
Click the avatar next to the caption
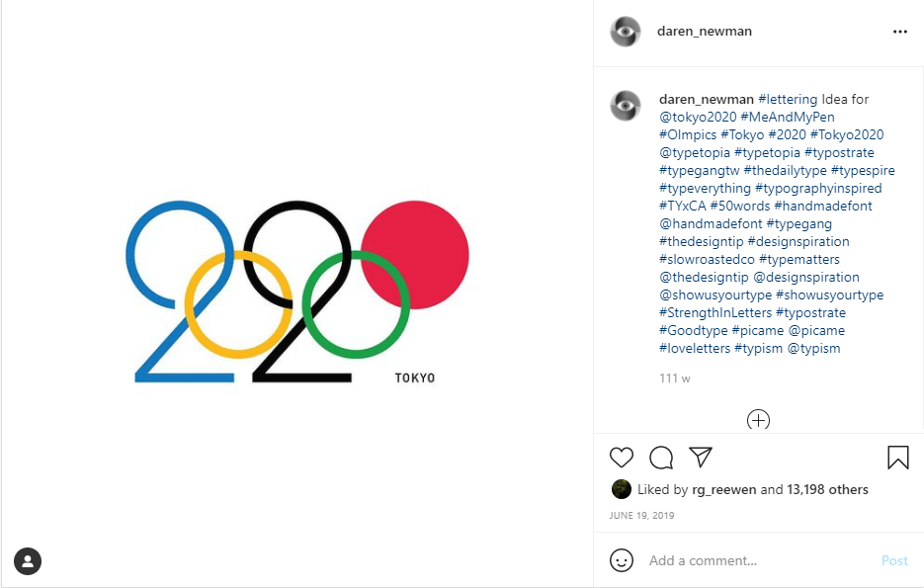click(x=625, y=105)
